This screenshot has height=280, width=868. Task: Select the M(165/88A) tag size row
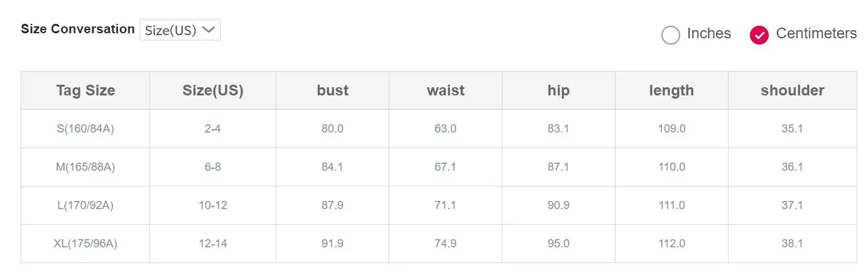[439, 167]
